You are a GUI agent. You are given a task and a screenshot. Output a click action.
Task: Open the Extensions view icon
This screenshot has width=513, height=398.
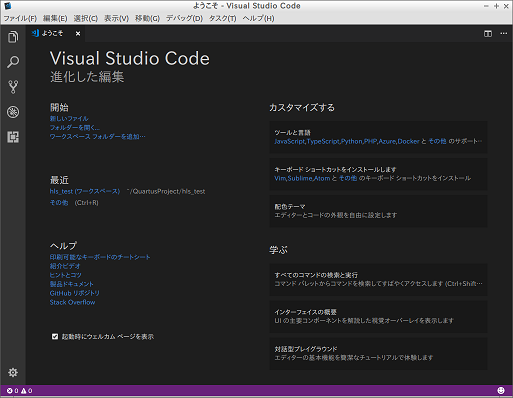point(13,137)
